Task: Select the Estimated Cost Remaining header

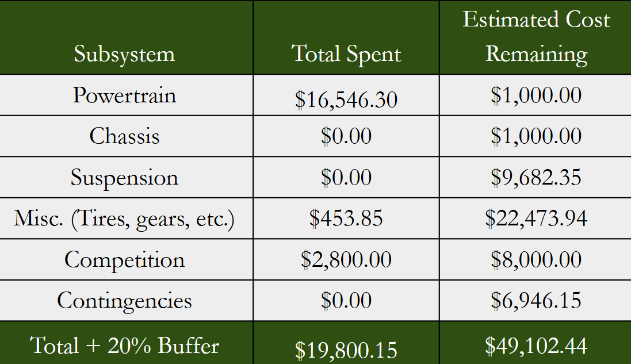Action: point(536,37)
